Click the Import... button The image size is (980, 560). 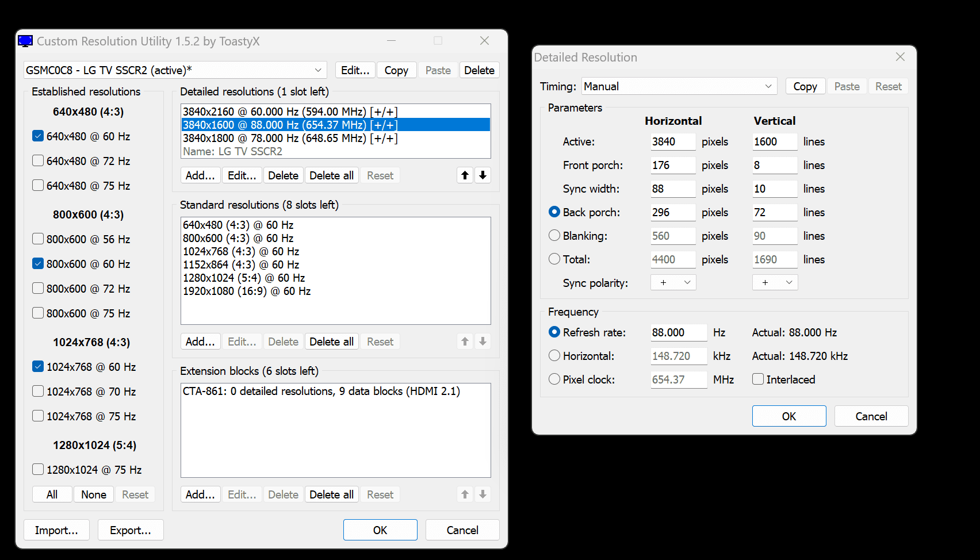coord(56,530)
